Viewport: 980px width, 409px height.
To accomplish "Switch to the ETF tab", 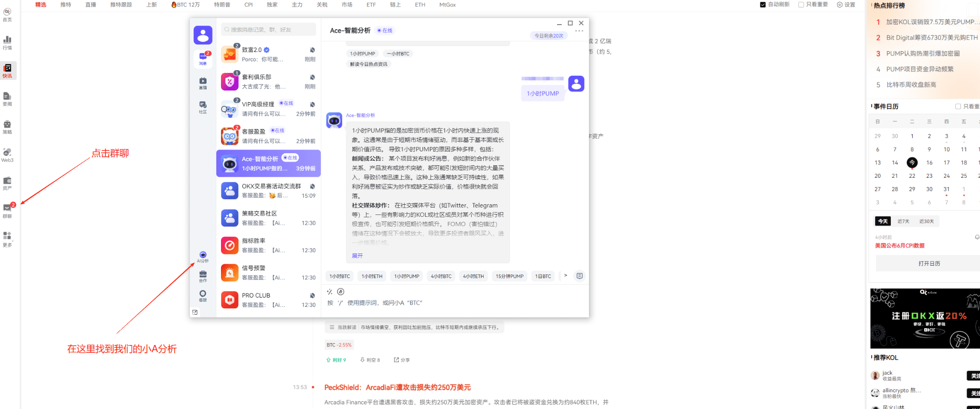I will pos(371,5).
